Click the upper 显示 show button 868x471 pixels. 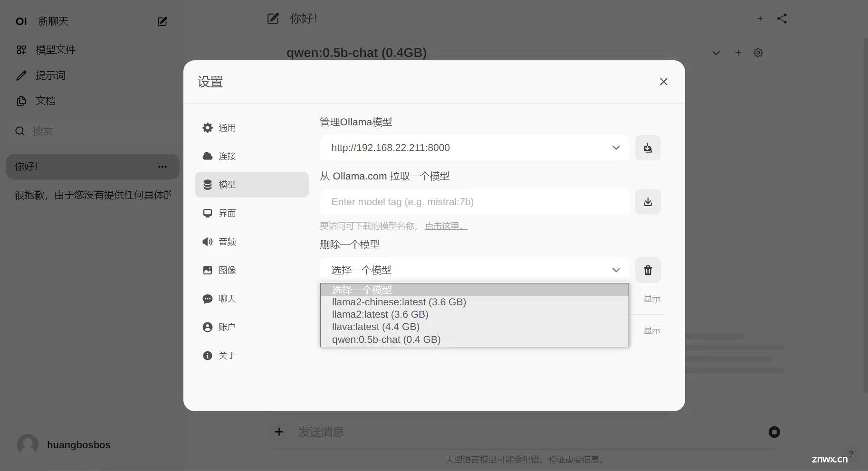coord(652,299)
